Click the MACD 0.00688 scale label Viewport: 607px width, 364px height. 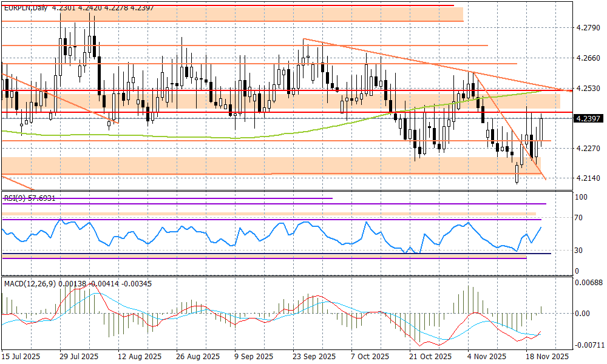586,283
